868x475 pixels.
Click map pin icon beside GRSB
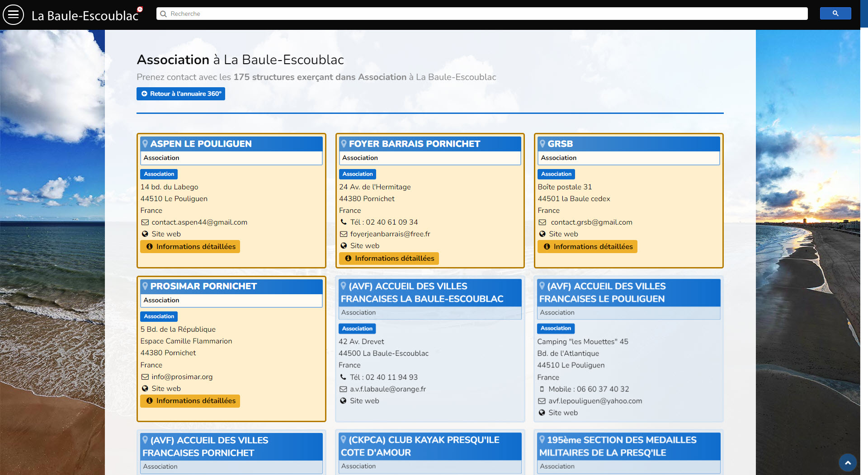click(542, 144)
